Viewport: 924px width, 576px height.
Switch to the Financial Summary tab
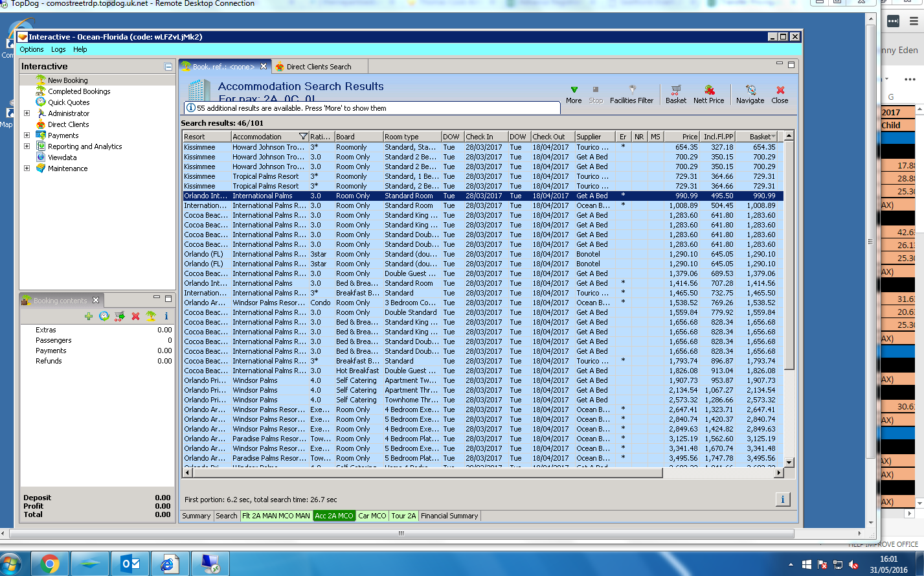pos(449,516)
